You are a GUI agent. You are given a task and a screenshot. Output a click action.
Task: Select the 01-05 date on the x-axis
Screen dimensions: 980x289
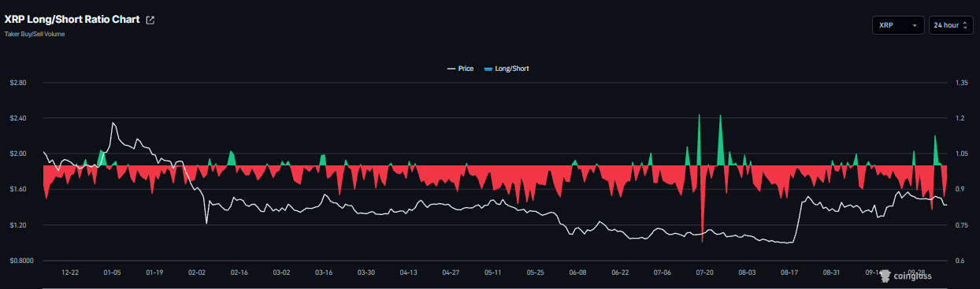(112, 272)
